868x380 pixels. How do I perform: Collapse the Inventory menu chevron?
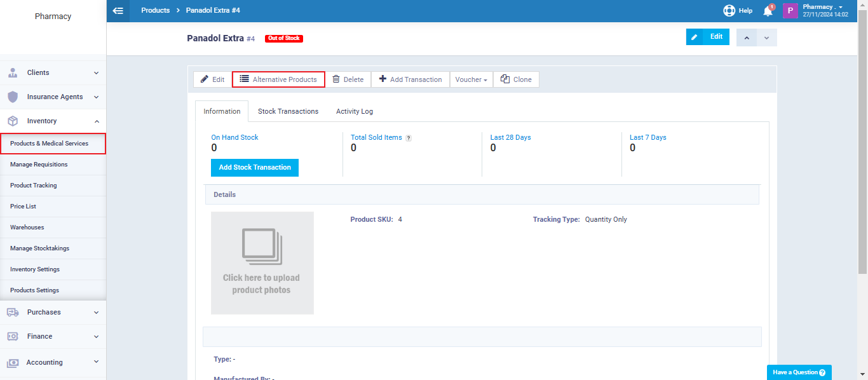coord(96,121)
